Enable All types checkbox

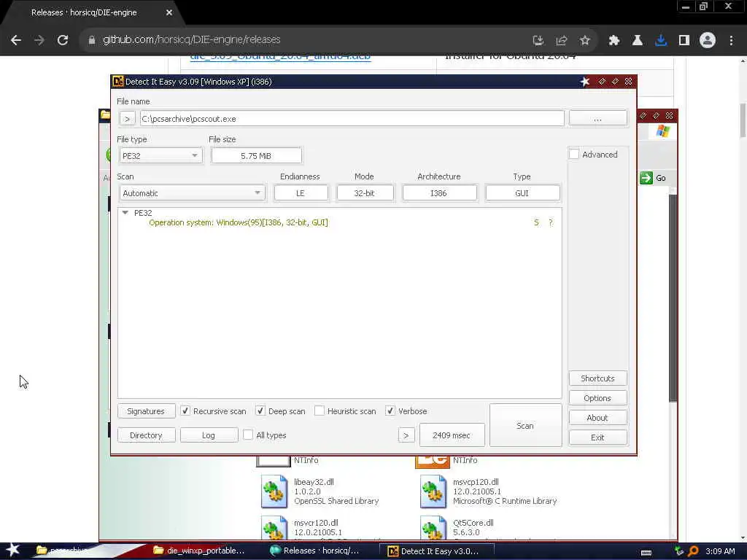tap(248, 435)
